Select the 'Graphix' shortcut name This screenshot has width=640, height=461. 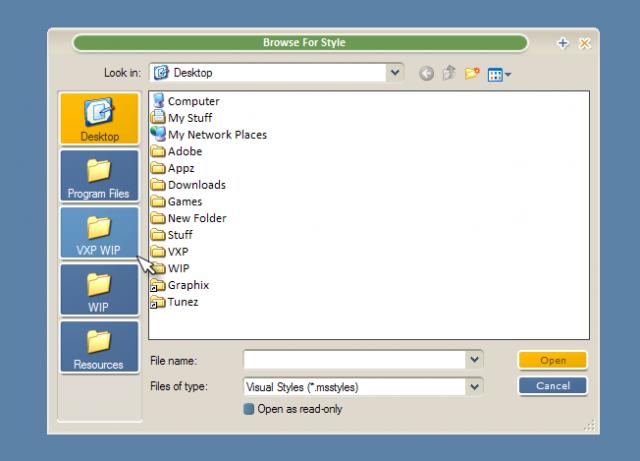(188, 285)
